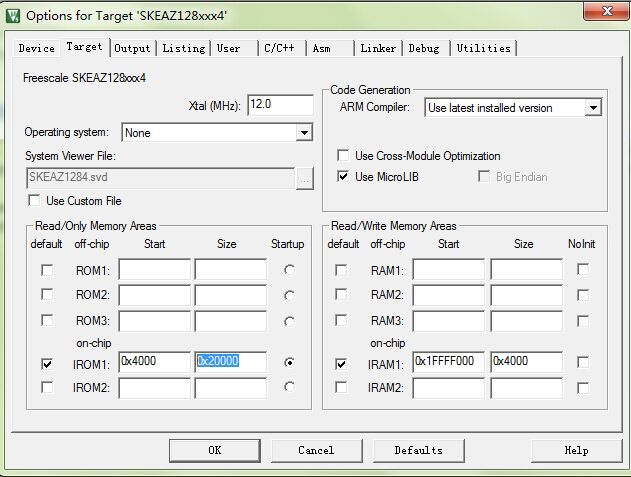Click the ROM2 Start field
Viewport: 631px width, 477px height.
(x=155, y=295)
